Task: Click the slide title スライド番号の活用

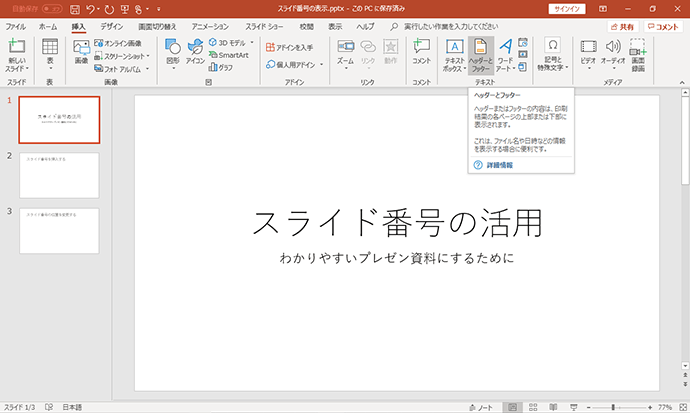Action: pos(397,223)
